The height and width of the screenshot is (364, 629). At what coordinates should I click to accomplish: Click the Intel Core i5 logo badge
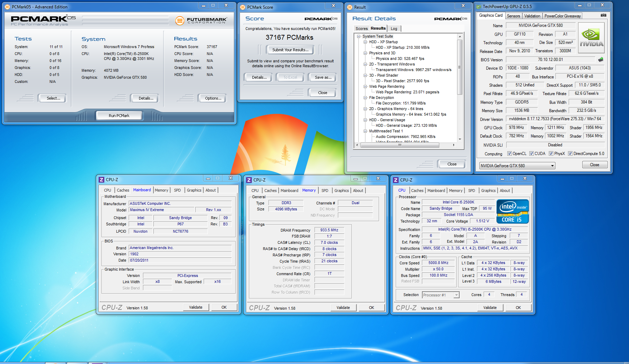(x=513, y=211)
